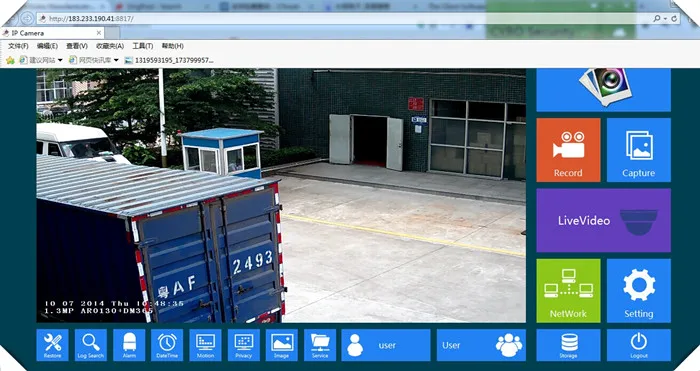
Task: Select the single 'user' account tile
Action: coord(386,345)
